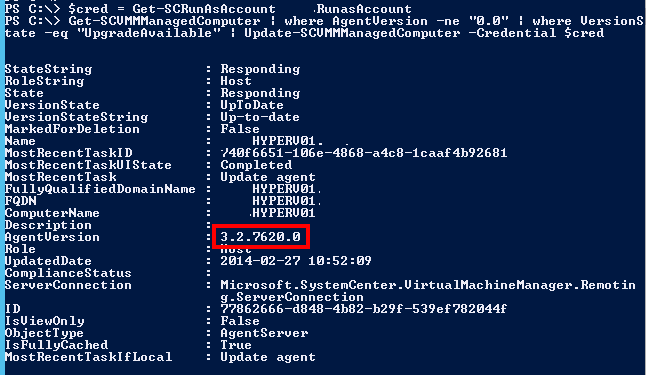This screenshot has width=646, height=375.
Task: Click the IsFullyCached True value
Action: pyautogui.click(x=236, y=345)
